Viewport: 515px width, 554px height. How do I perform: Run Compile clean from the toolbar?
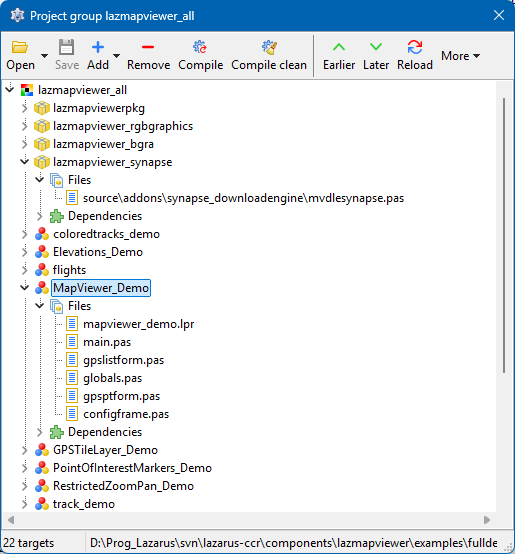(269, 55)
